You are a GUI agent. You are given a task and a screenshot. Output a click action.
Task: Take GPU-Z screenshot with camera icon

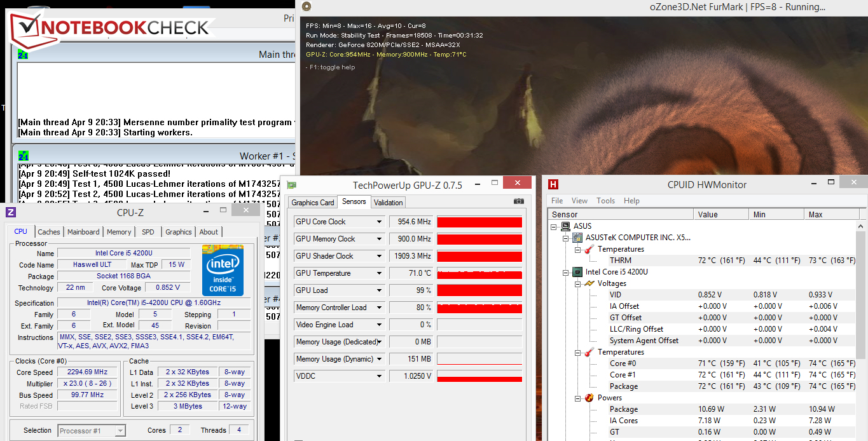(519, 201)
